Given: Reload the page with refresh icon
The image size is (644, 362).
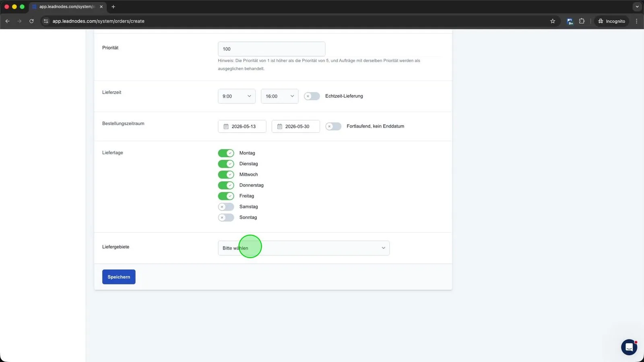Looking at the screenshot, I should pos(31,21).
